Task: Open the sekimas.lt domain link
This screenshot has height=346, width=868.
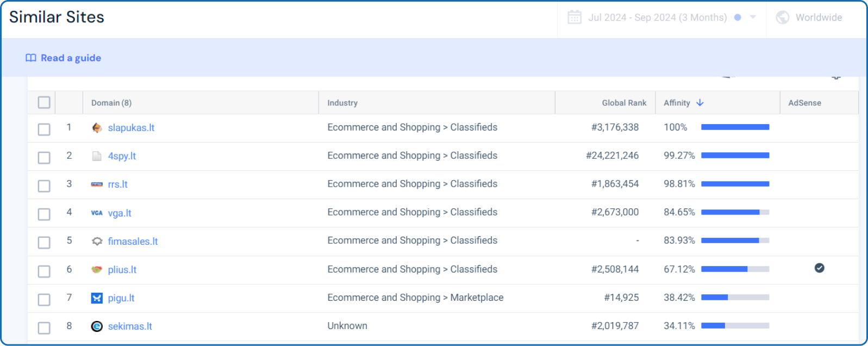Action: tap(130, 326)
